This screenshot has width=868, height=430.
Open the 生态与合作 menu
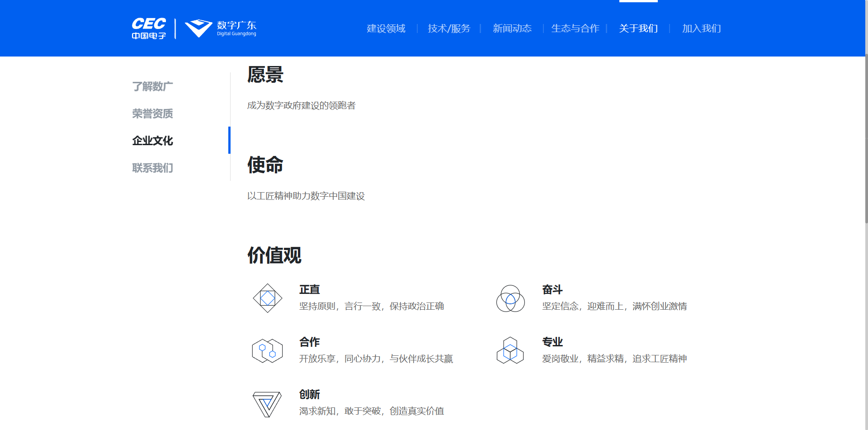click(x=575, y=28)
